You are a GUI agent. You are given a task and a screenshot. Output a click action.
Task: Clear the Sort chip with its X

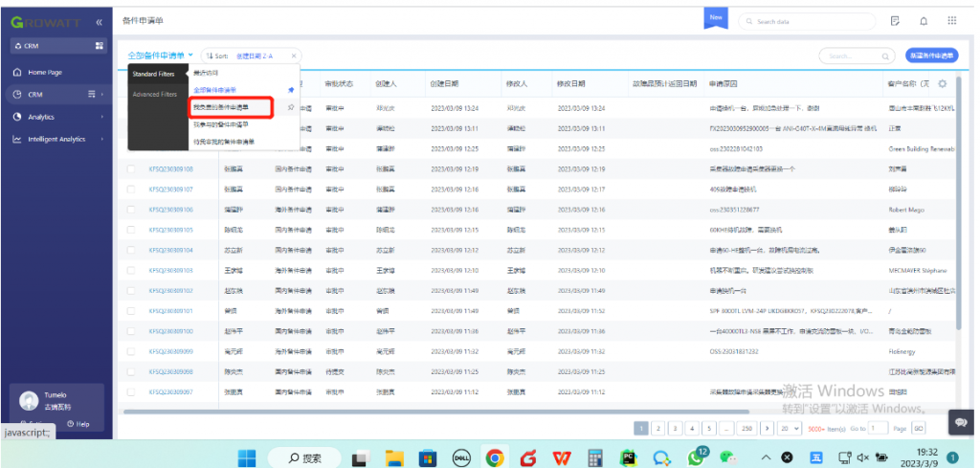click(294, 56)
